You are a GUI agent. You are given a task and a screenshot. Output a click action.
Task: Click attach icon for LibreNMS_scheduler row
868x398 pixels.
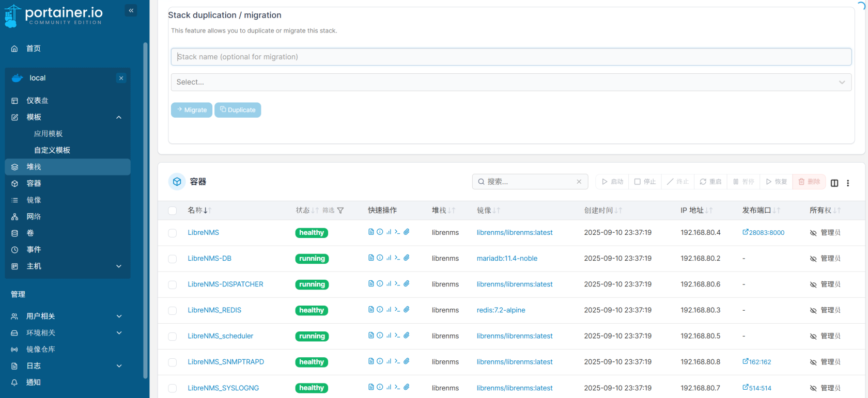407,335
